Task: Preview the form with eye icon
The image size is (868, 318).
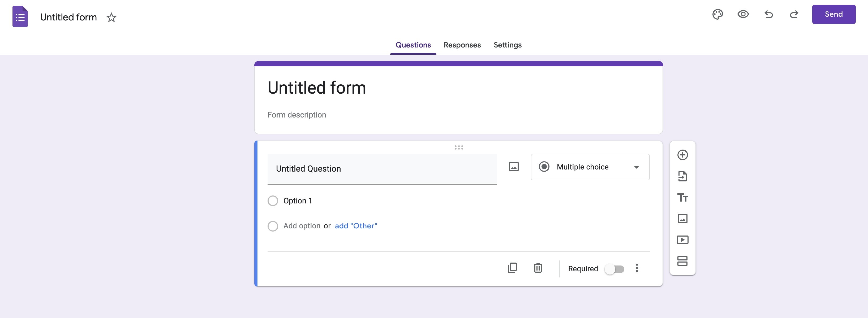Action: click(743, 15)
